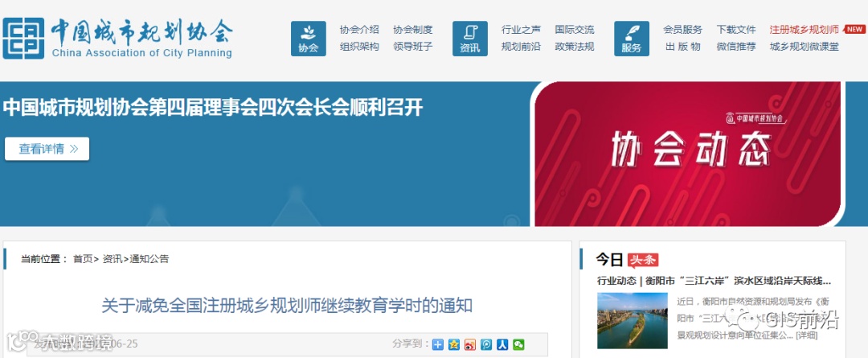Click the 协会动态 red banner image
This screenshot has height=358, width=868.
(x=687, y=154)
